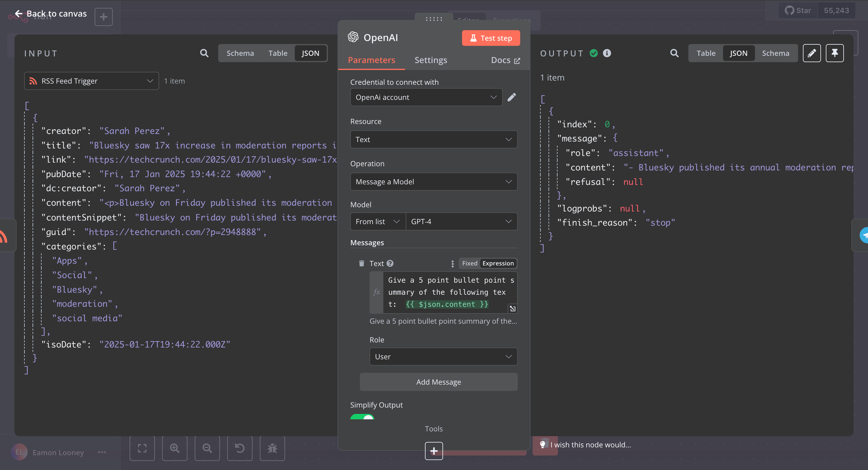This screenshot has width=868, height=470.
Task: Add a tool with the plus button
Action: point(434,451)
